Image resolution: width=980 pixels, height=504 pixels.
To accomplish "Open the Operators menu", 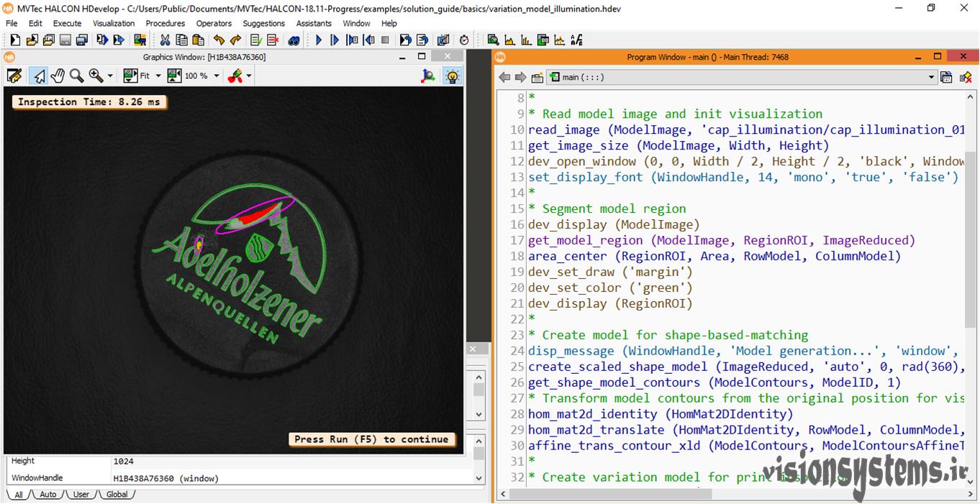I will (214, 23).
